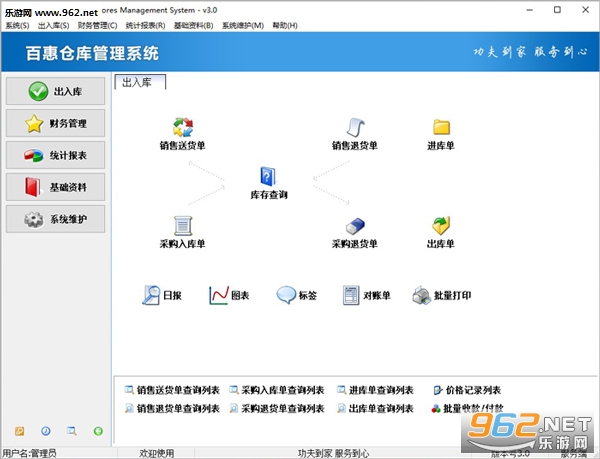Screen dimensions: 600x459
Task: Open the 采购退货单 eraser icon
Action: (355, 226)
